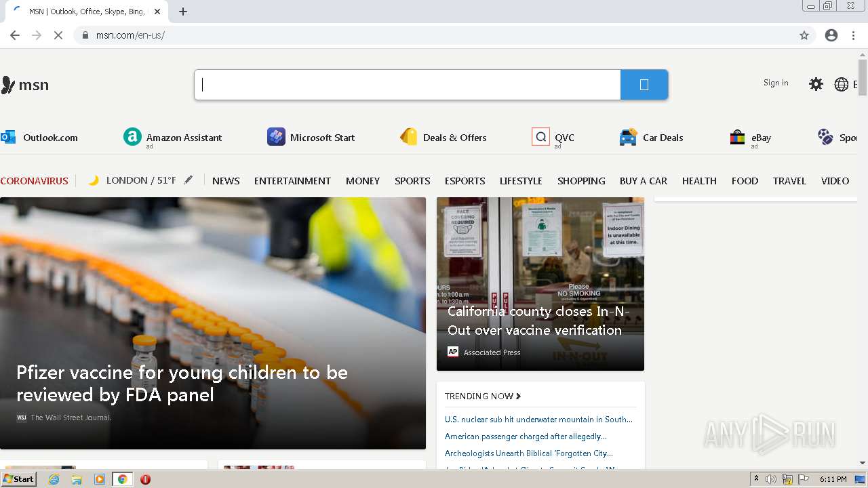Click the taskbar volume speaker icon
Viewport: 868px width, 488px height.
[x=771, y=479]
